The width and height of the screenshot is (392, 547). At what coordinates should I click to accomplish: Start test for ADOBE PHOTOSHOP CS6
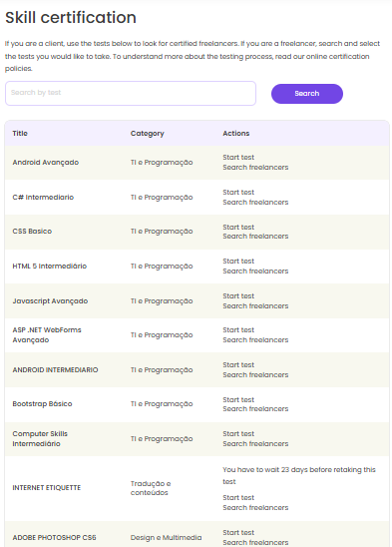238,533
